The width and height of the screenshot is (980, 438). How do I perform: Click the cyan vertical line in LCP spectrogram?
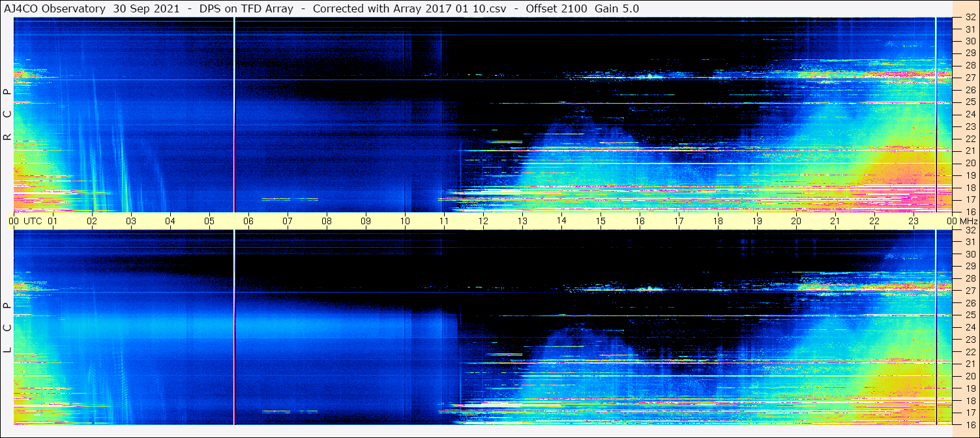[936, 326]
